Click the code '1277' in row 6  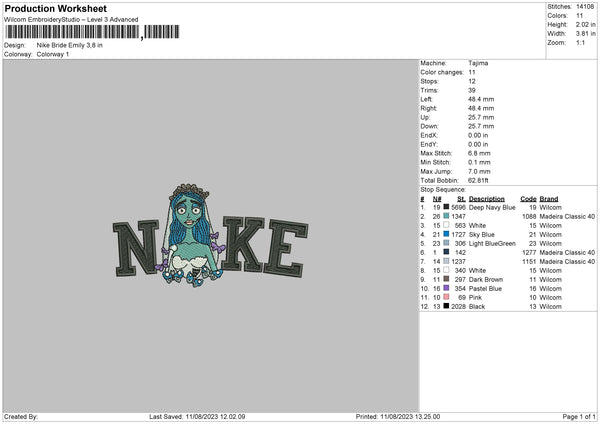[529, 253]
